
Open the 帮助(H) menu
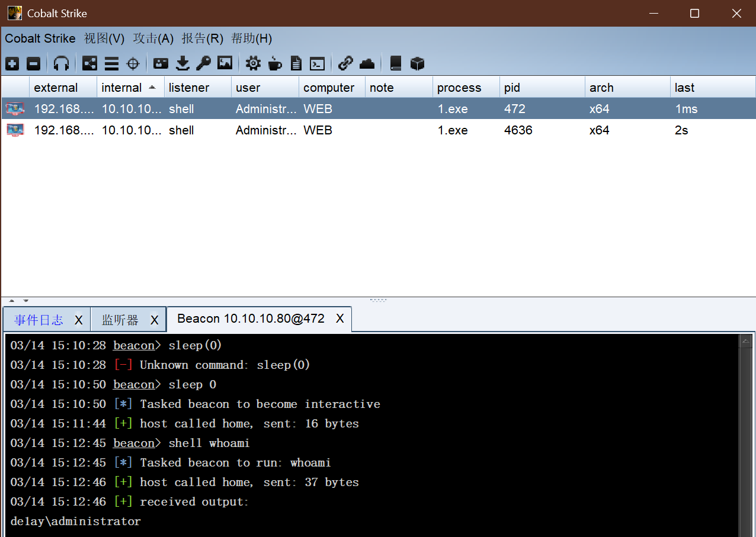click(x=252, y=38)
